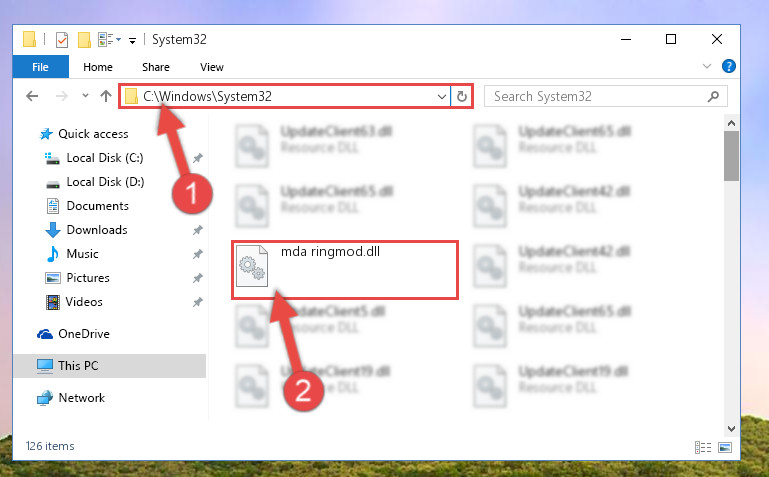This screenshot has height=477, width=769.
Task: Click the Properties checkmark icon in title bar
Action: click(62, 40)
